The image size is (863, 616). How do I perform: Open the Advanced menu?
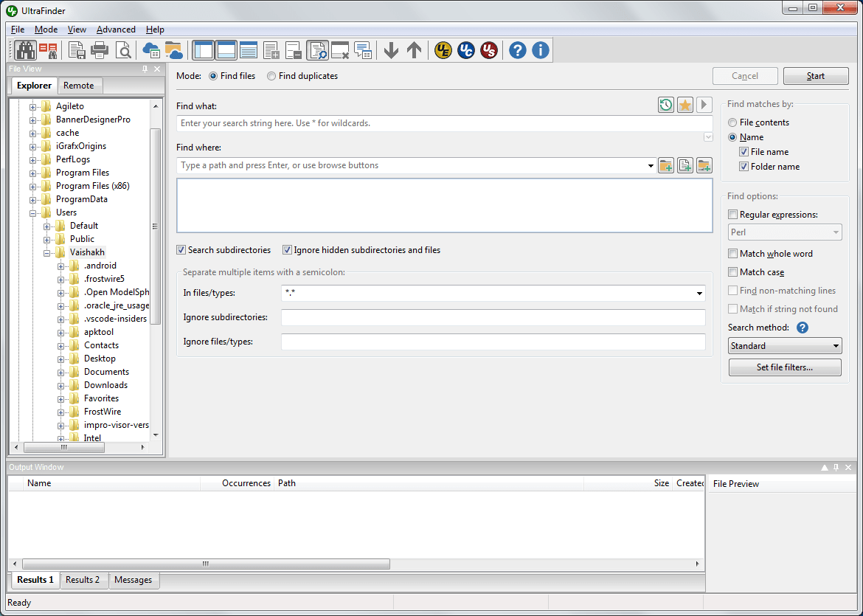coord(116,30)
